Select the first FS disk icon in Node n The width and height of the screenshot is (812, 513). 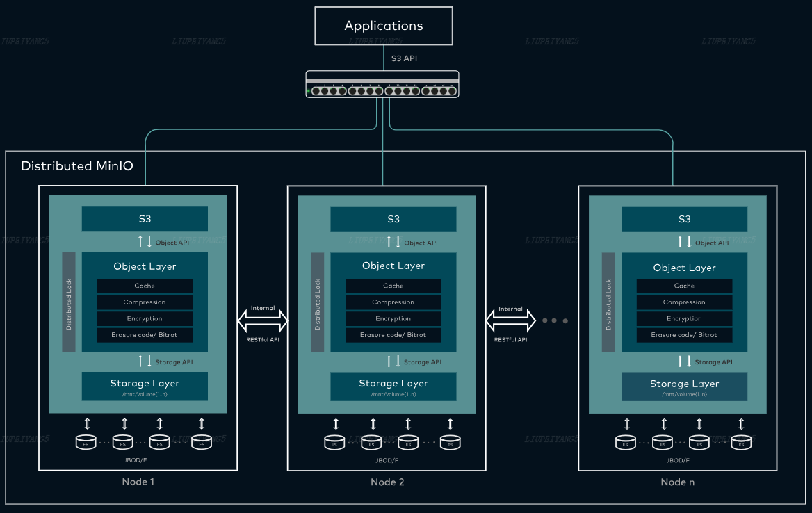tap(626, 443)
